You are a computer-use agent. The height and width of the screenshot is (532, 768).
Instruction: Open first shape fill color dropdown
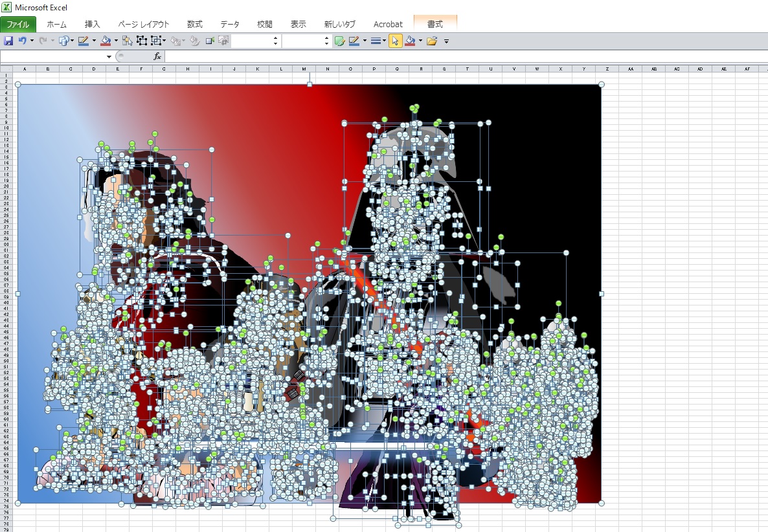coord(116,41)
